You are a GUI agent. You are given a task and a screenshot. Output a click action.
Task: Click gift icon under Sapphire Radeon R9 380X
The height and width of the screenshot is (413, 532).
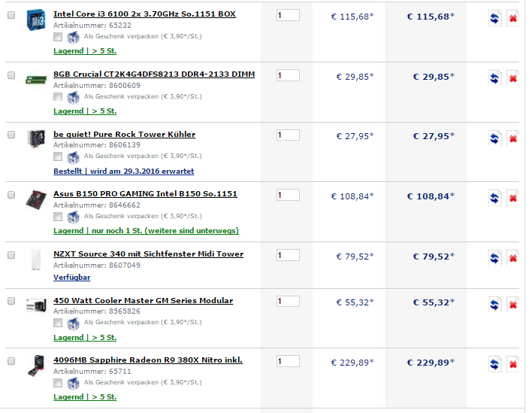[x=73, y=383]
